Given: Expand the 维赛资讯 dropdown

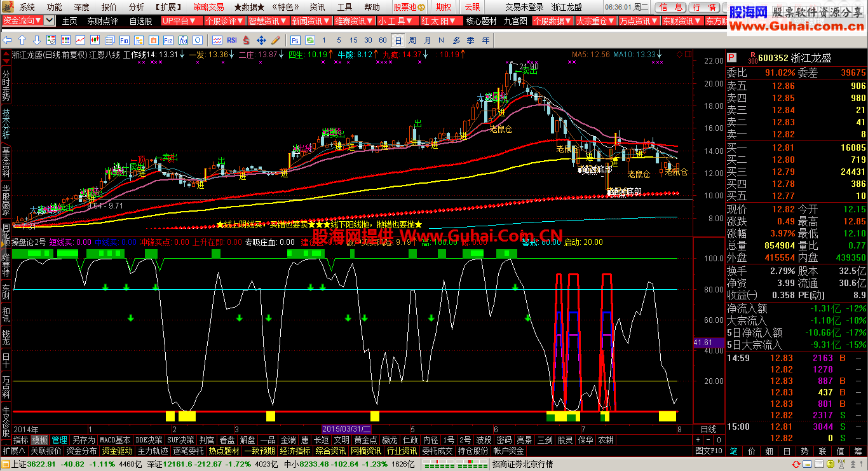Looking at the screenshot, I should click(x=355, y=21).
